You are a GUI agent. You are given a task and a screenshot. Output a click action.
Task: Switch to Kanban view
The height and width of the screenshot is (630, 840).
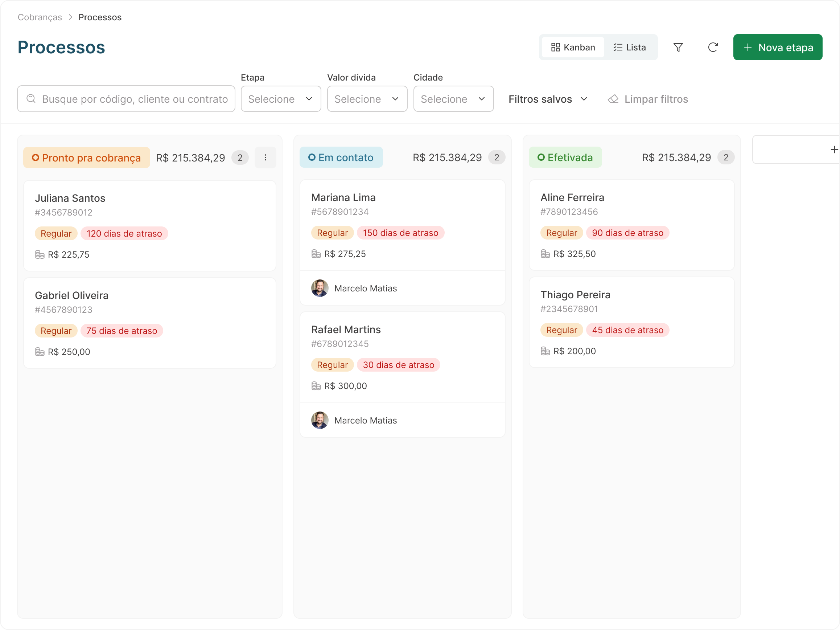point(573,48)
